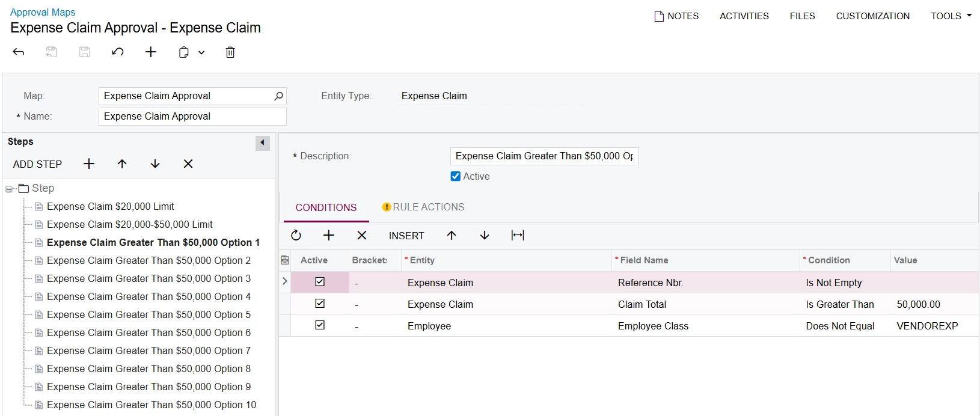This screenshot has width=980, height=416.
Task: Toggle Active checkbox for the Claim Total condition
Action: (320, 304)
